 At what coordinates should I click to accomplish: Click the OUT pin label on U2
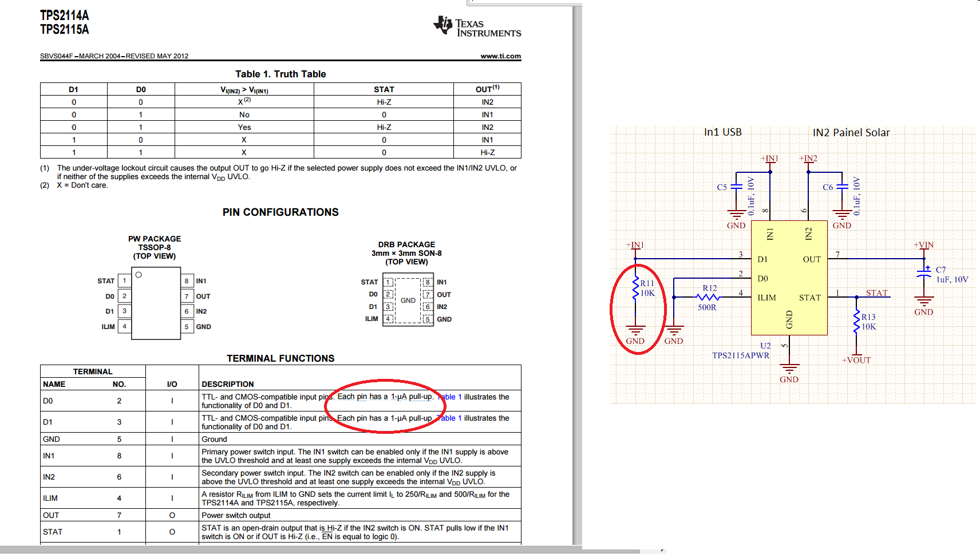(812, 259)
